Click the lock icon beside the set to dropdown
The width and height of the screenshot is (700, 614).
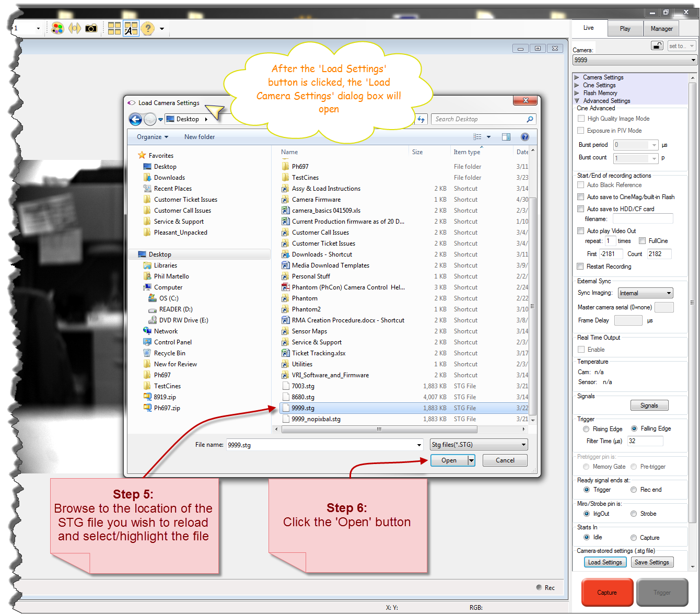[657, 45]
